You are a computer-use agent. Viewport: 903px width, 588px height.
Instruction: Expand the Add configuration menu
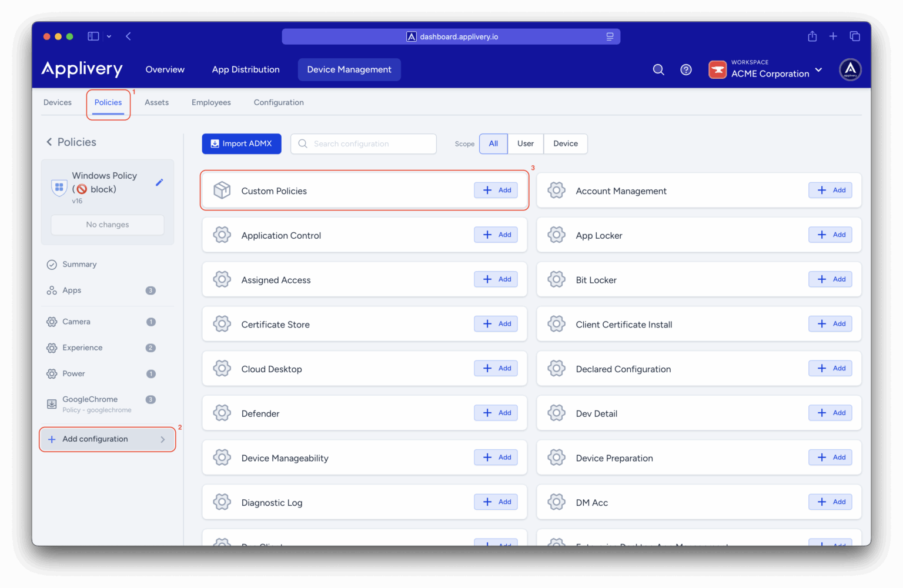pos(107,439)
